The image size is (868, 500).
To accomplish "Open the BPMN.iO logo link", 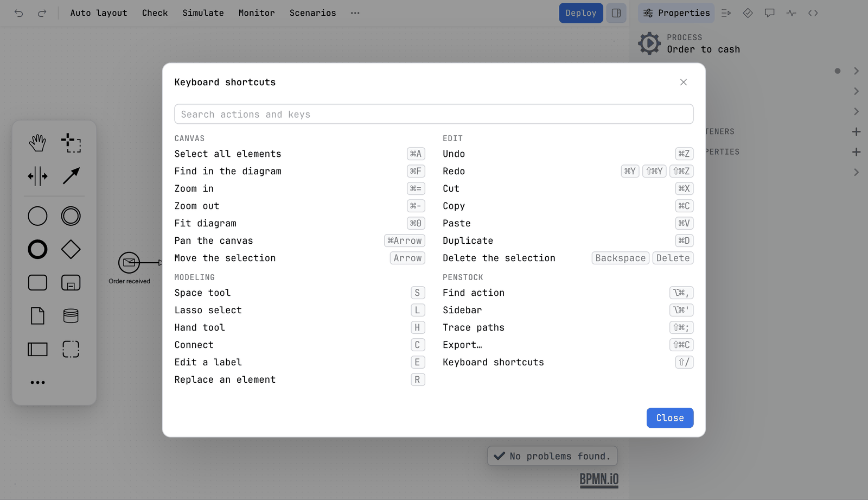I will click(599, 480).
